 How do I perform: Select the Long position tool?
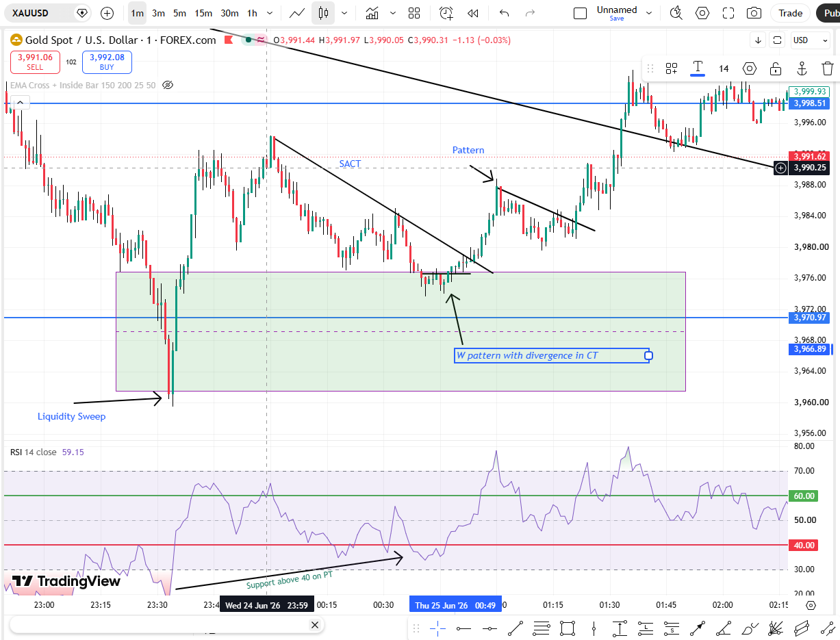[646, 628]
